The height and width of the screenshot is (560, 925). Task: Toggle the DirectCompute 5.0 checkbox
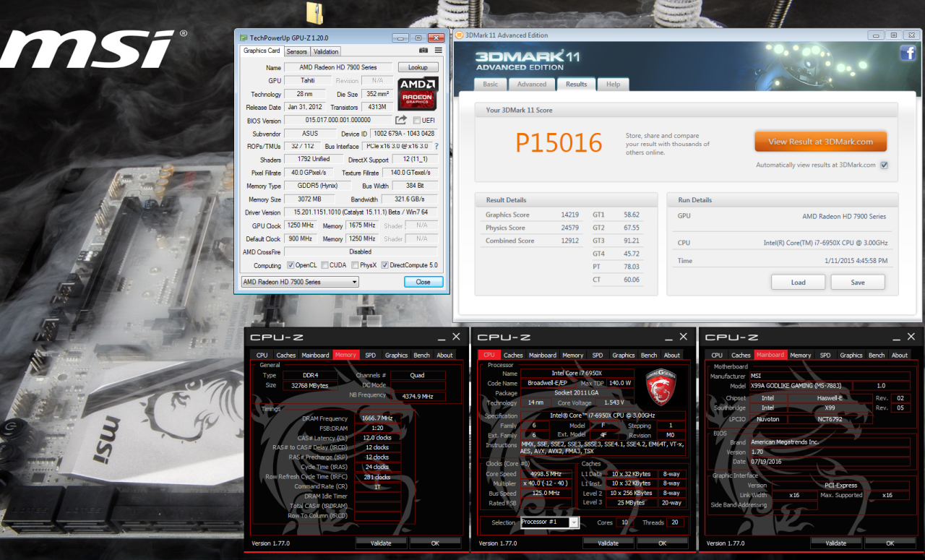coord(385,265)
